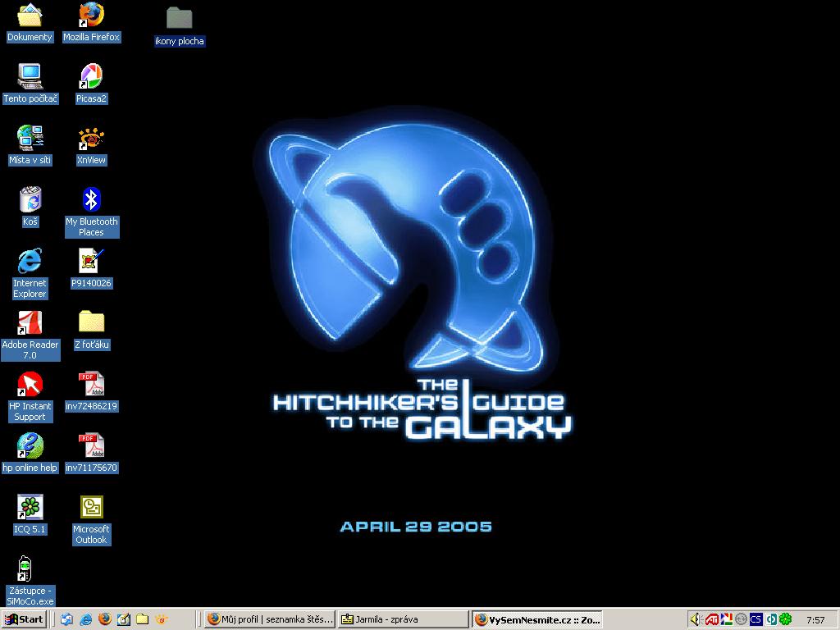Click the CS language indicator
This screenshot has width=840, height=630.
(756, 619)
